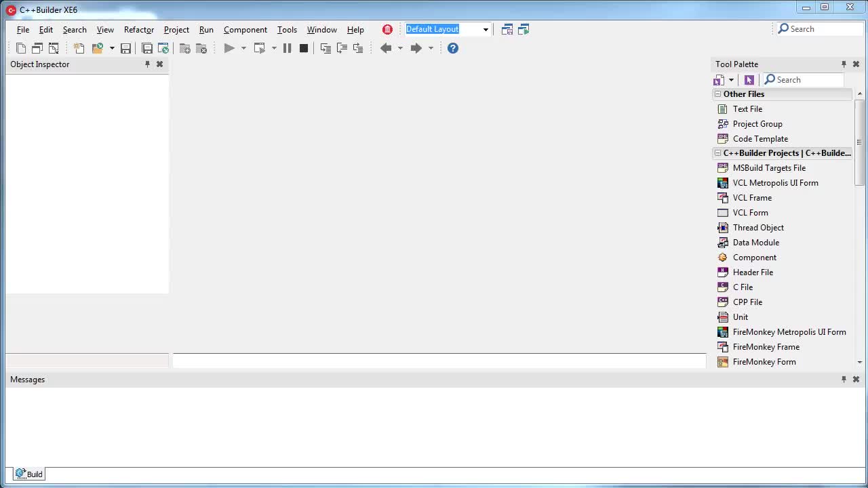This screenshot has width=868, height=488.
Task: Click the Save current desktop icon
Action: tap(507, 29)
